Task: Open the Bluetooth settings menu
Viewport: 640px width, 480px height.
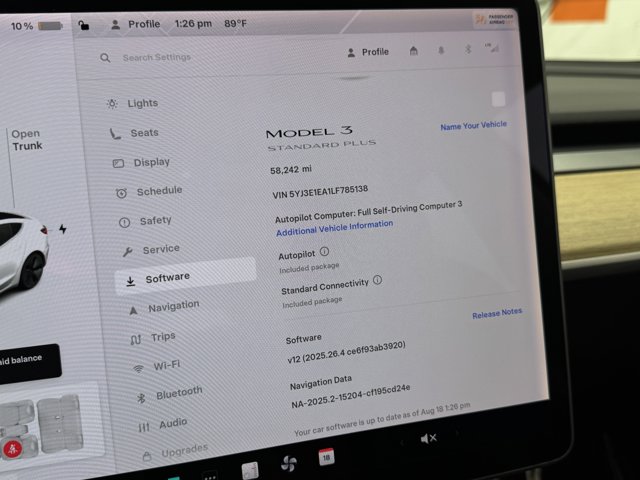Action: pos(169,394)
